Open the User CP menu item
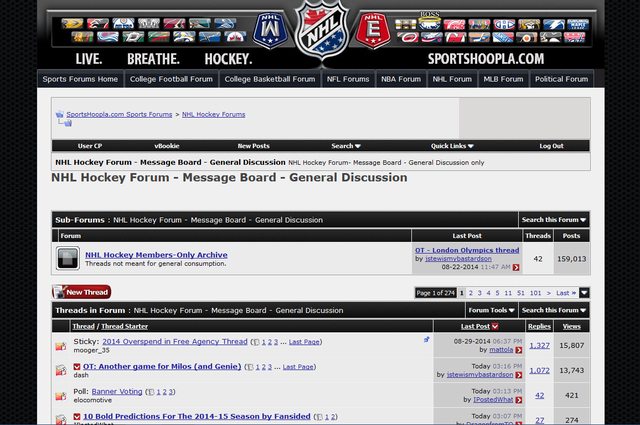640x425 pixels. (90, 146)
